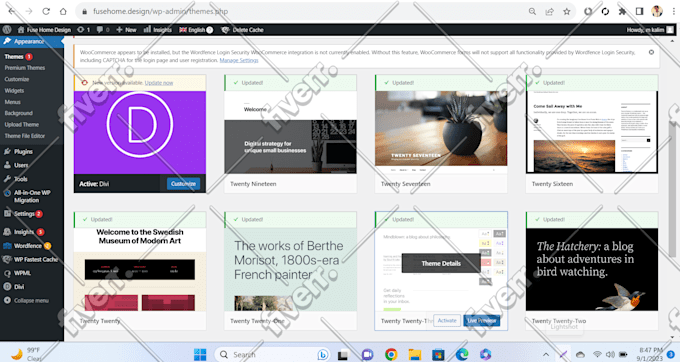The image size is (680, 362).
Task: Open Microsoft Store from the taskbar
Action: tap(438, 354)
